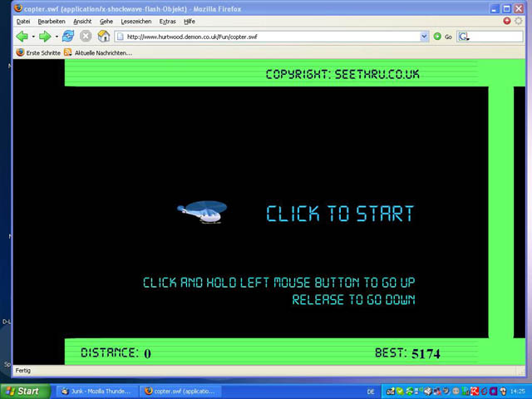Click the DE language indicator in taskbar
The image size is (532, 399).
(371, 392)
